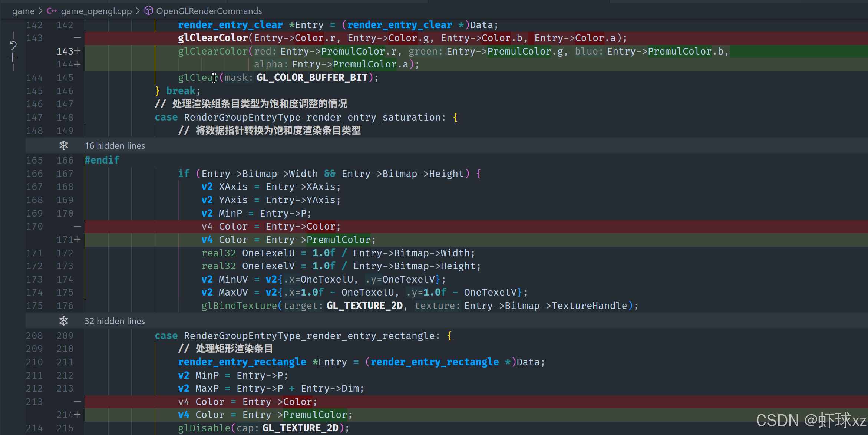Click the removed line 213 minus marker

point(77,402)
